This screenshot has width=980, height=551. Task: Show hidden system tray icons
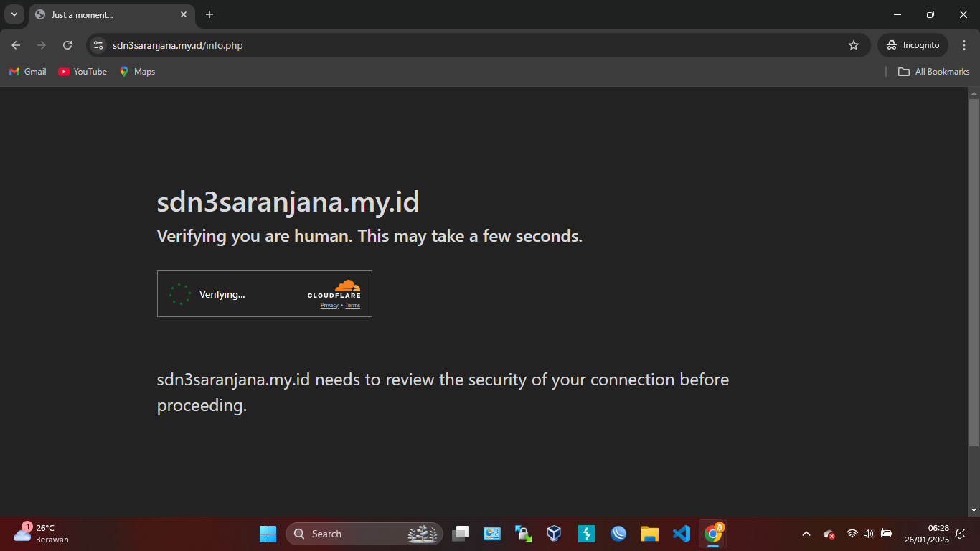click(x=806, y=534)
